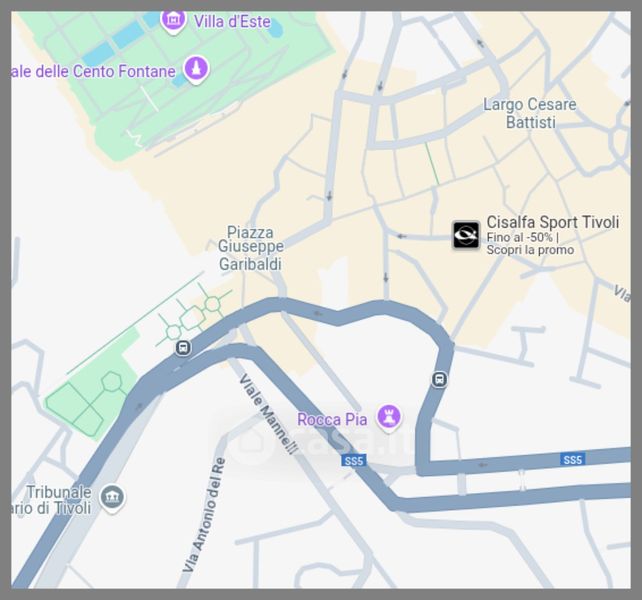Select the Largo Cesare Battisti label
This screenshot has height=600, width=642.
(530, 113)
